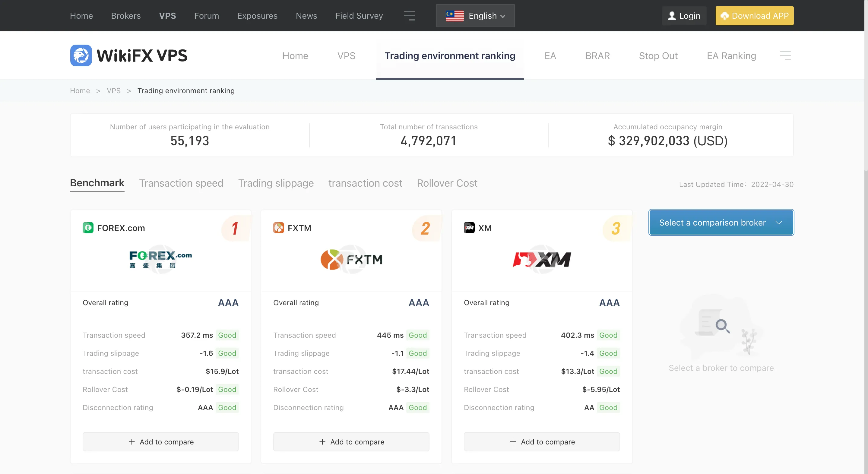Click the VPS breadcrumb link
The height and width of the screenshot is (474, 868).
[114, 91]
